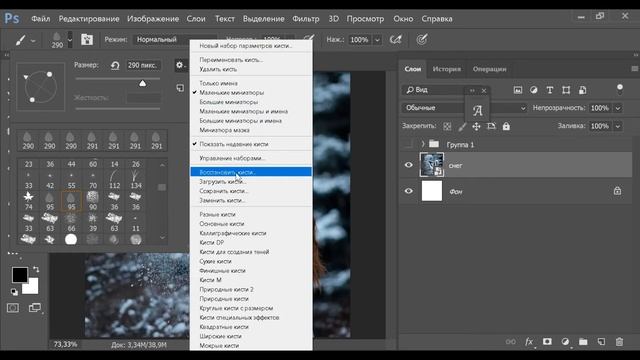The image size is (640, 360).
Task: Filter layers by pixel layer type
Action: [518, 90]
